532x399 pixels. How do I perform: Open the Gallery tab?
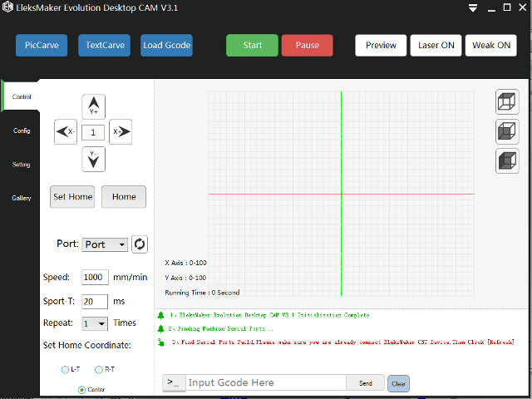click(22, 198)
